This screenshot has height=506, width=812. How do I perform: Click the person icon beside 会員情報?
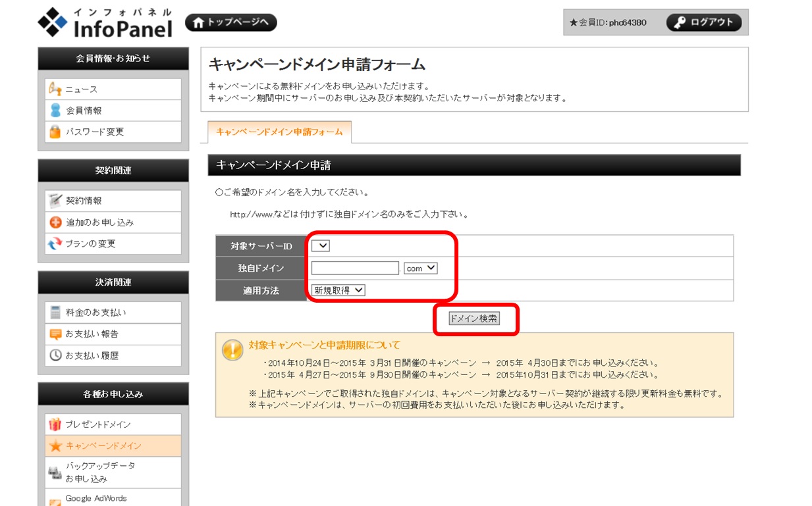click(x=55, y=111)
